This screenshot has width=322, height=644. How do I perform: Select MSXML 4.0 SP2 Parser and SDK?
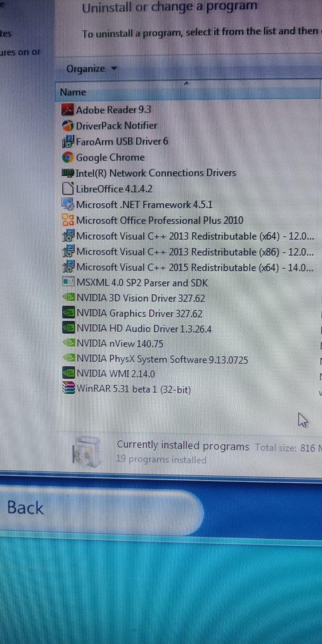[142, 283]
